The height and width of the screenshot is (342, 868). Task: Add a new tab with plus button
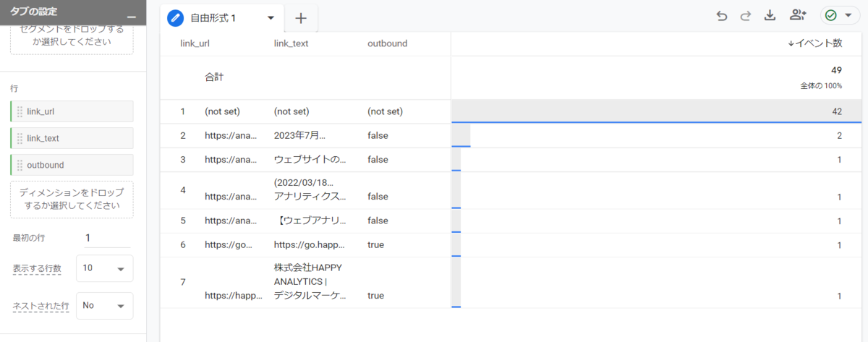point(302,18)
